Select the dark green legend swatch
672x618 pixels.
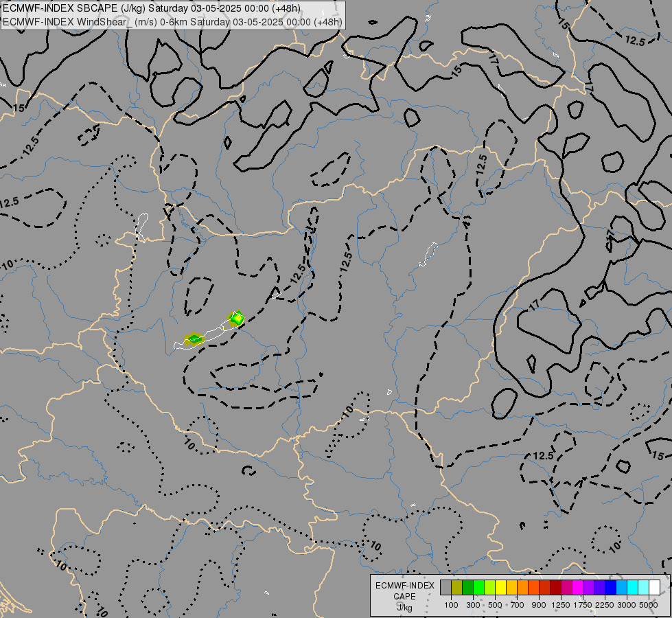pos(467,588)
